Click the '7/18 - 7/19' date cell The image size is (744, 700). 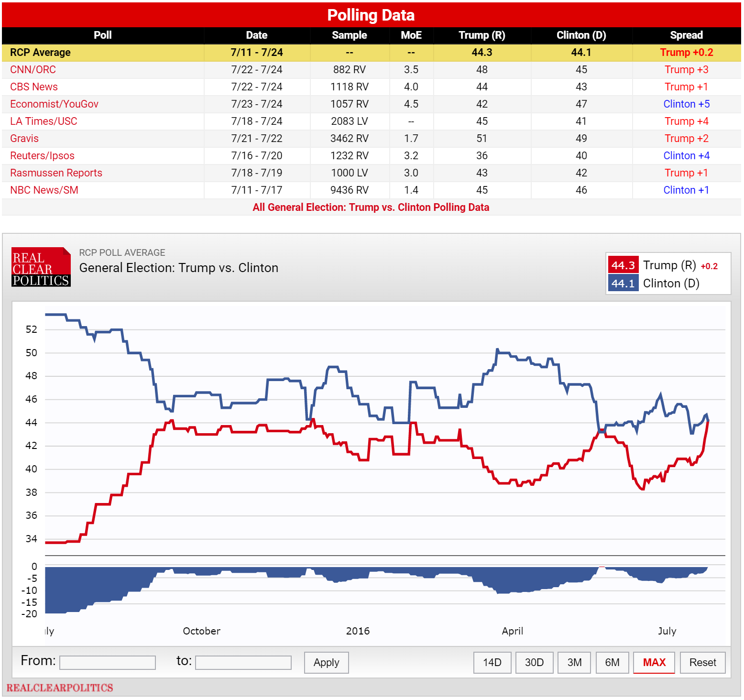[257, 173]
